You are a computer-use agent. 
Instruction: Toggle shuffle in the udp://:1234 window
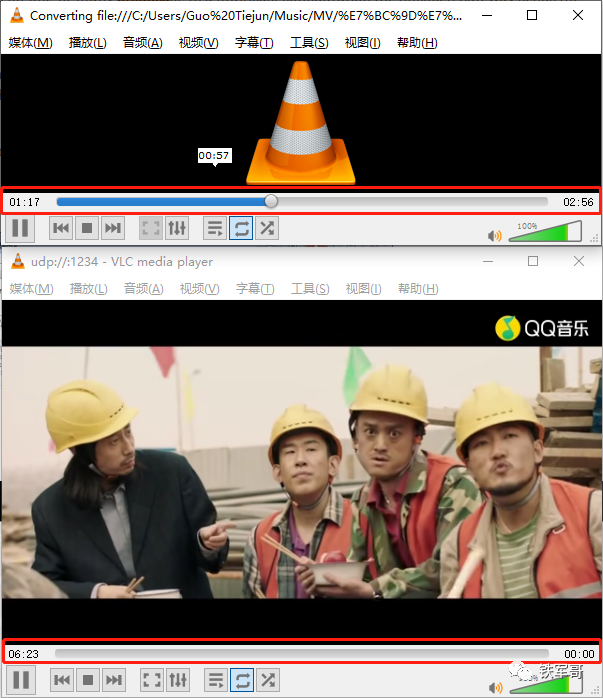[268, 680]
